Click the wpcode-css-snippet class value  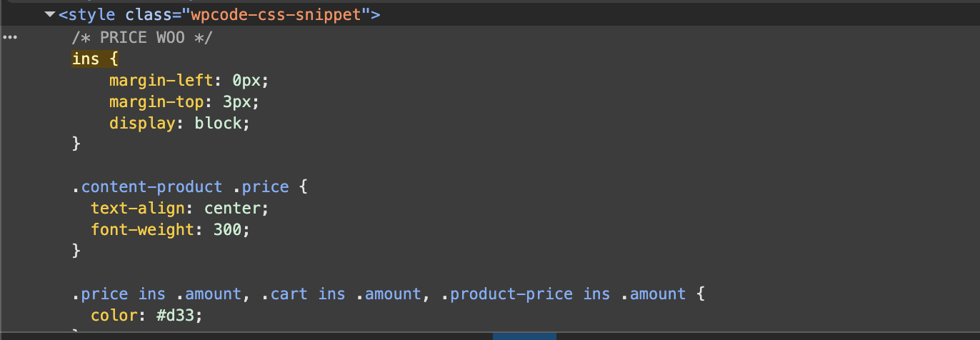click(281, 14)
